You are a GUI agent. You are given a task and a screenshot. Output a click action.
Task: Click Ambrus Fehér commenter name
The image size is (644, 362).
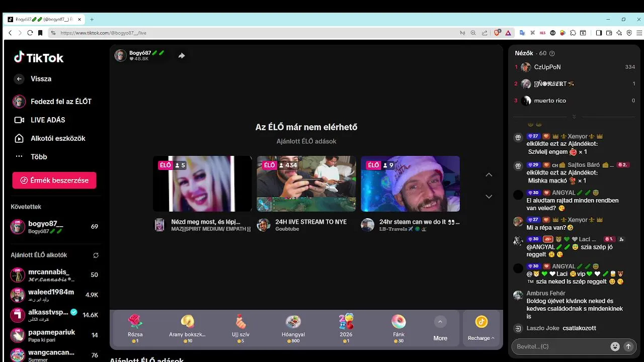pyautogui.click(x=546, y=294)
